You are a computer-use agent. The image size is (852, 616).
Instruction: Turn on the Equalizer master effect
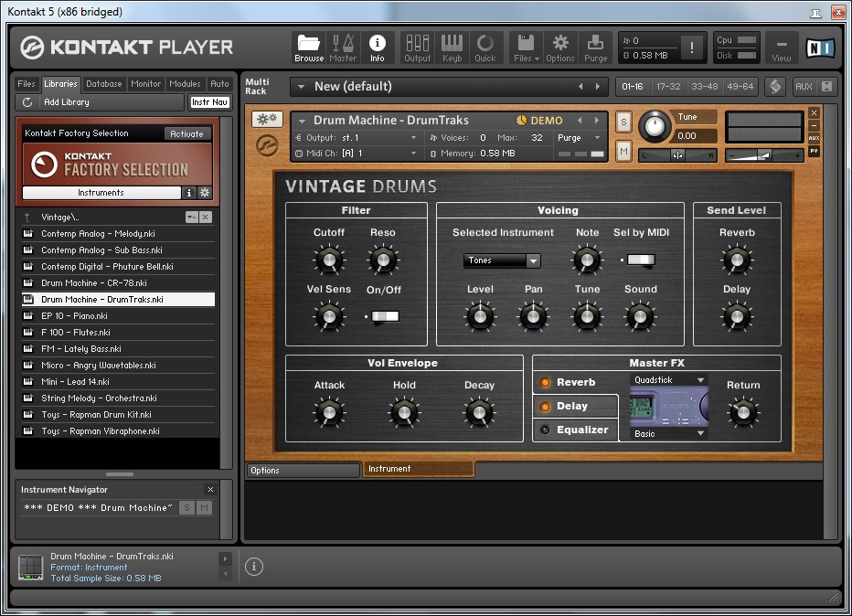(x=545, y=430)
